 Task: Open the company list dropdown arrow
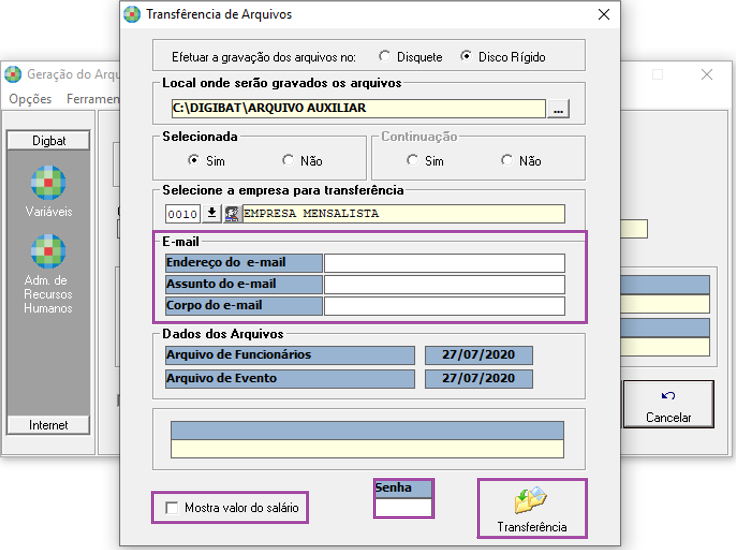pos(212,214)
